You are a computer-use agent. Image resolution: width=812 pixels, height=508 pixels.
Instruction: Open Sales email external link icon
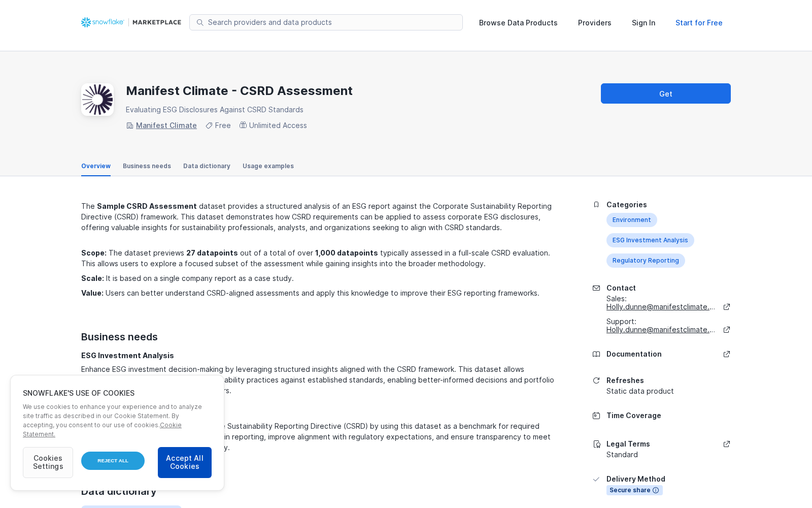727,307
